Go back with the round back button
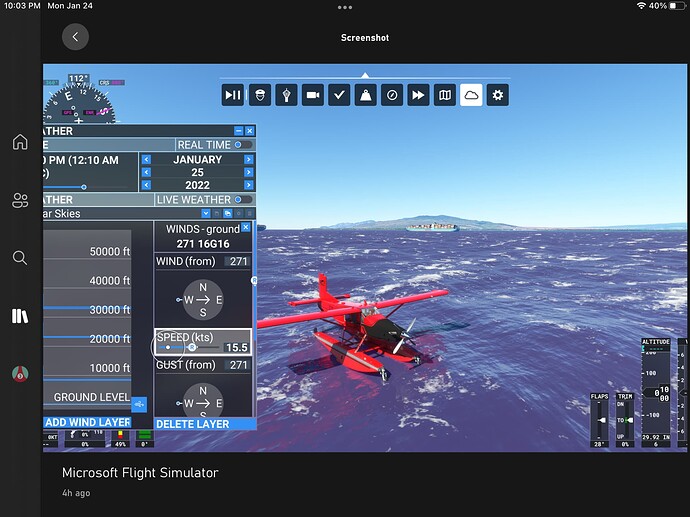The image size is (690, 517). [x=75, y=37]
